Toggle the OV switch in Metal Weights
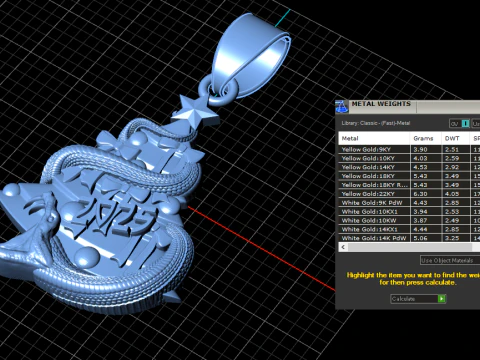This screenshot has height=360, width=480. pos(460,124)
